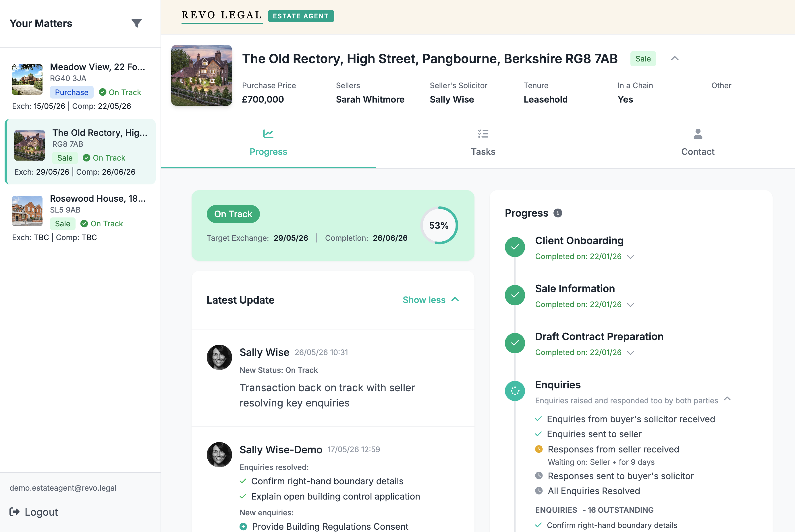Click the Contact person icon
Screen dimensions: 795x532
coord(698,134)
